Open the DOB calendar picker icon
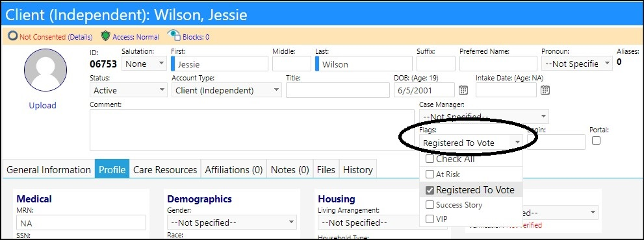This screenshot has height=240, width=644. pos(463,90)
